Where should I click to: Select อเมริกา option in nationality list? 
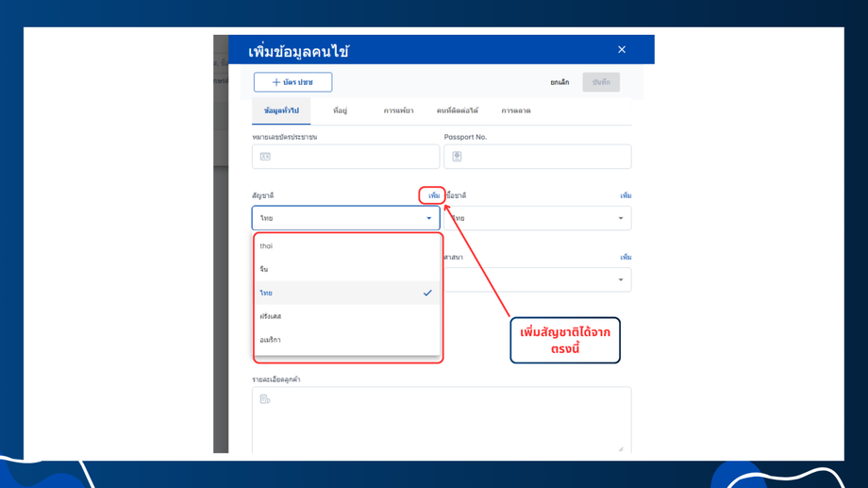click(347, 340)
